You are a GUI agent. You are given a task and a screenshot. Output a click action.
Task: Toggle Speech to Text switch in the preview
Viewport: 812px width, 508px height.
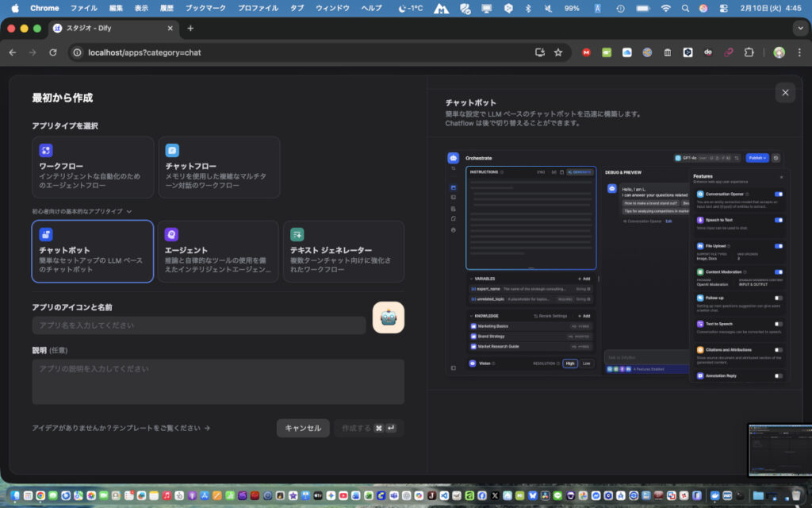point(778,220)
